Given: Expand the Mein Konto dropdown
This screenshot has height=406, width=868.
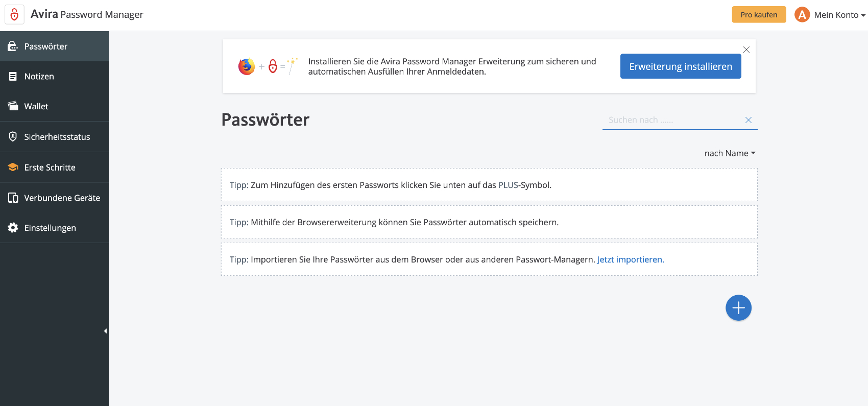Looking at the screenshot, I should (839, 15).
